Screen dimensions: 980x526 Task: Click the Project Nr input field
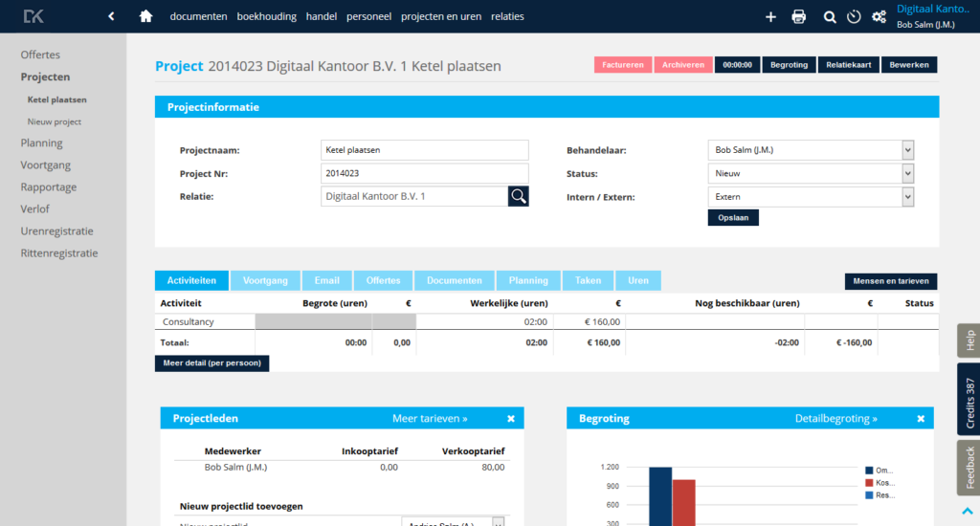pyautogui.click(x=424, y=173)
